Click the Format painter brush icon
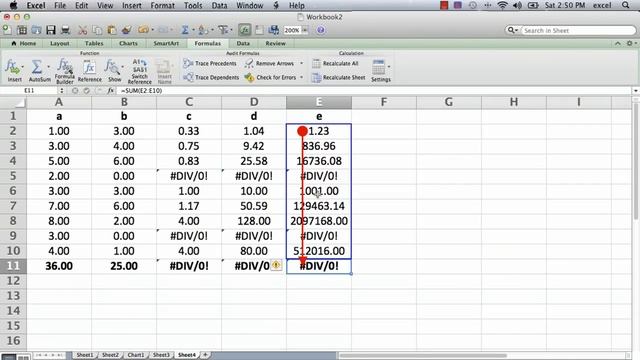This screenshot has height=360, width=640. [127, 30]
